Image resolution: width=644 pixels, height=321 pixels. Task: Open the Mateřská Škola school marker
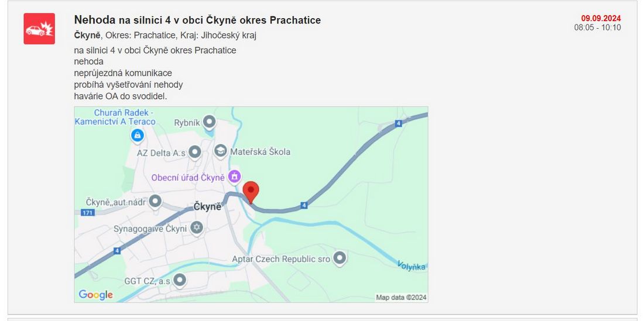(221, 151)
